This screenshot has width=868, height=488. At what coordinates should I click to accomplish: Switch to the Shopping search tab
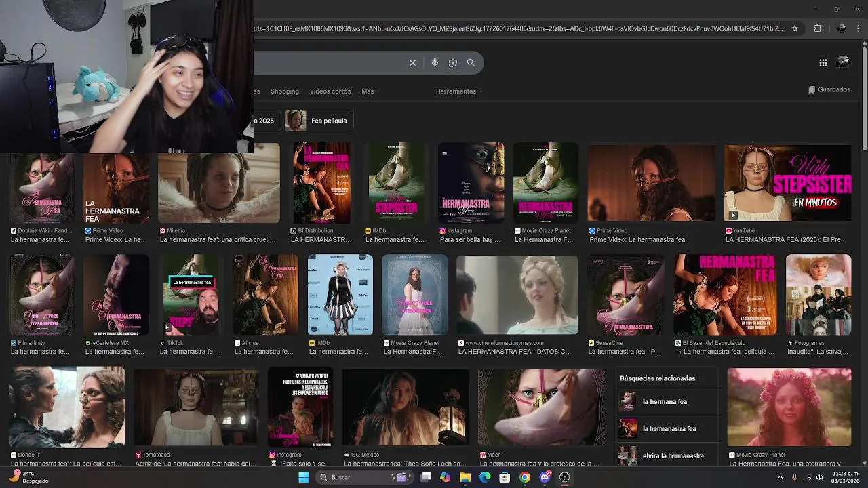(285, 91)
